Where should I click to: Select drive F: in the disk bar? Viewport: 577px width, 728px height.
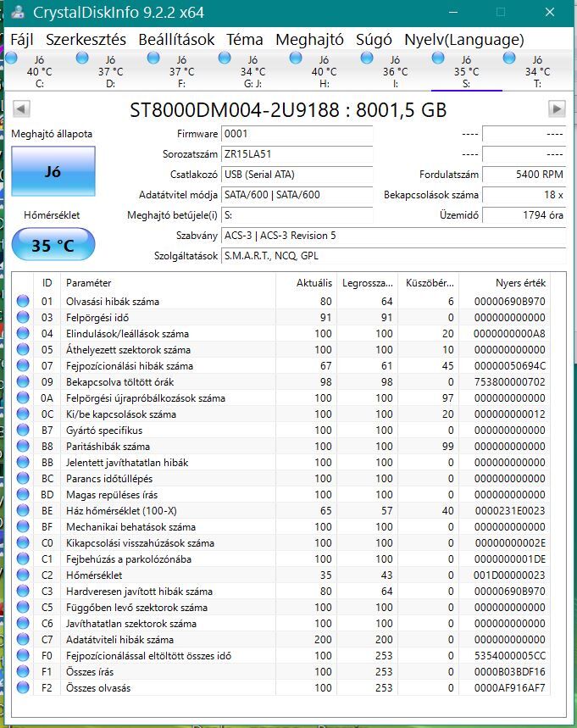181,71
